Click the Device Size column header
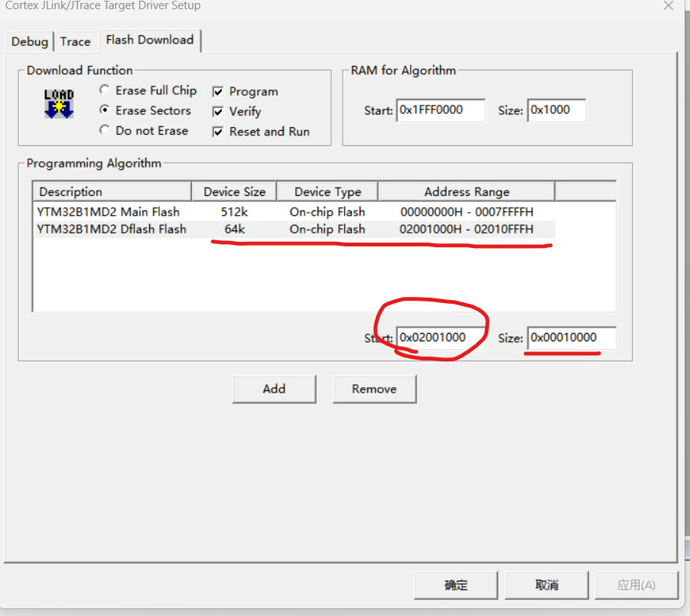The height and width of the screenshot is (616, 690). pos(234,192)
